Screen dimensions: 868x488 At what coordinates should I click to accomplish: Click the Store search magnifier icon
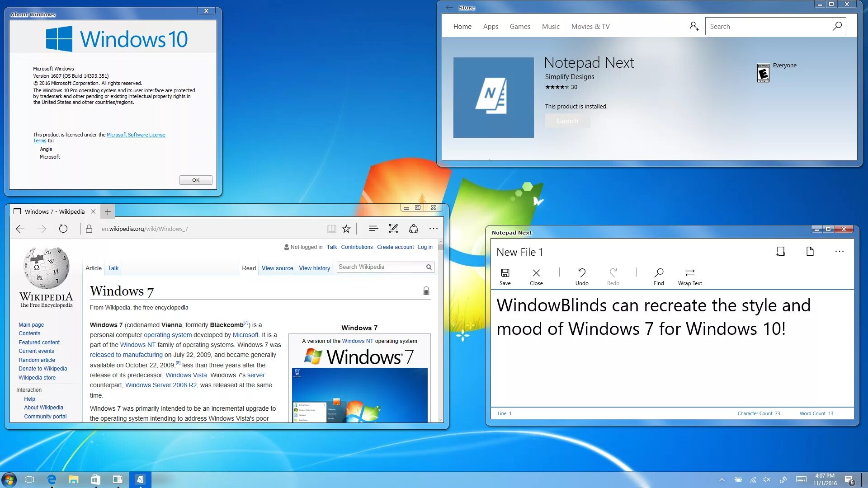click(837, 26)
